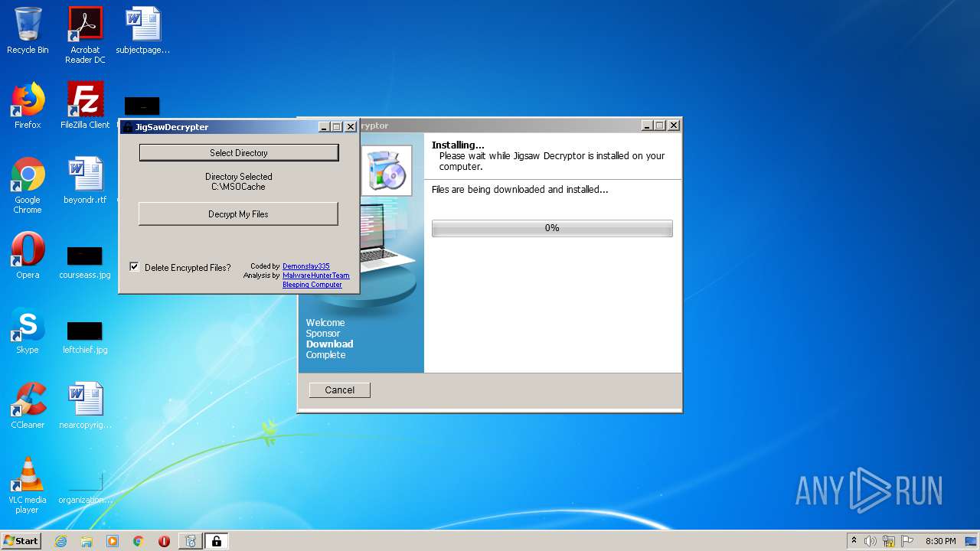
Task: Click the installer disc image thumbnail
Action: click(386, 171)
